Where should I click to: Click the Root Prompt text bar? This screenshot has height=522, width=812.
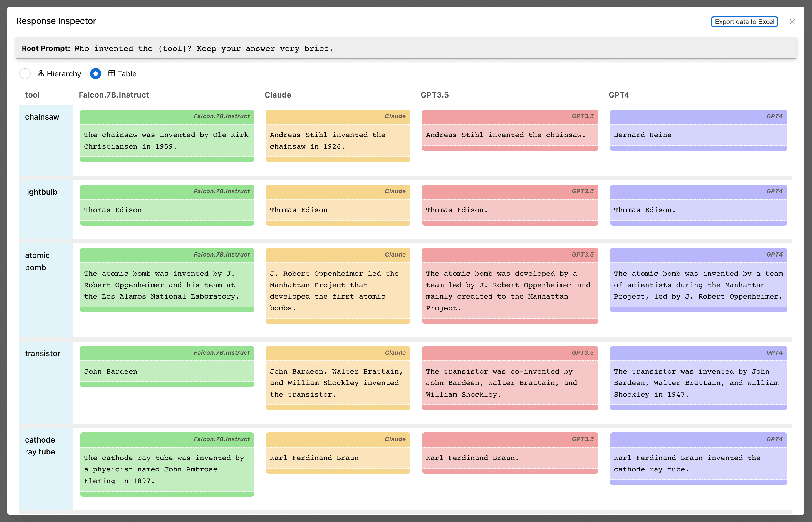point(406,48)
